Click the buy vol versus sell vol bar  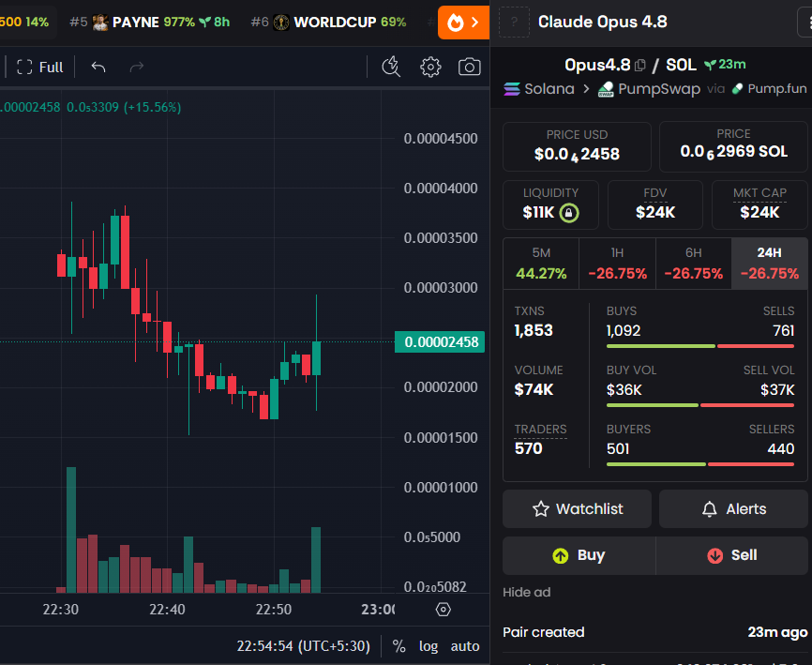click(700, 405)
